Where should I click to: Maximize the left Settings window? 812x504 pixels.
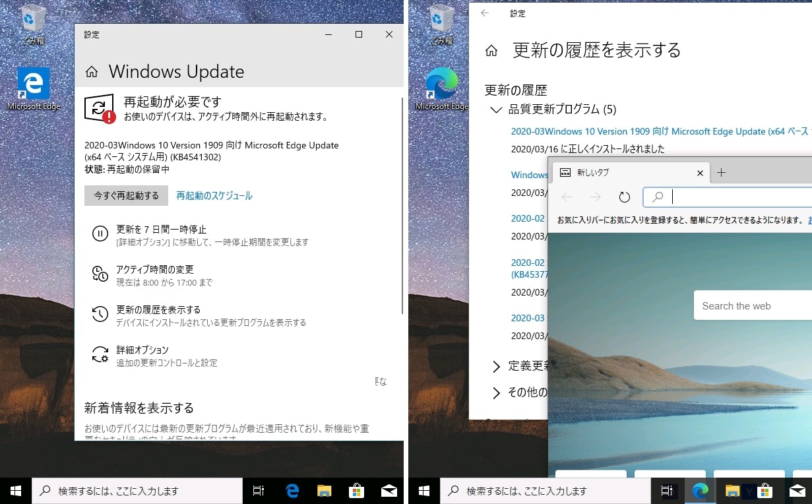[x=359, y=34]
